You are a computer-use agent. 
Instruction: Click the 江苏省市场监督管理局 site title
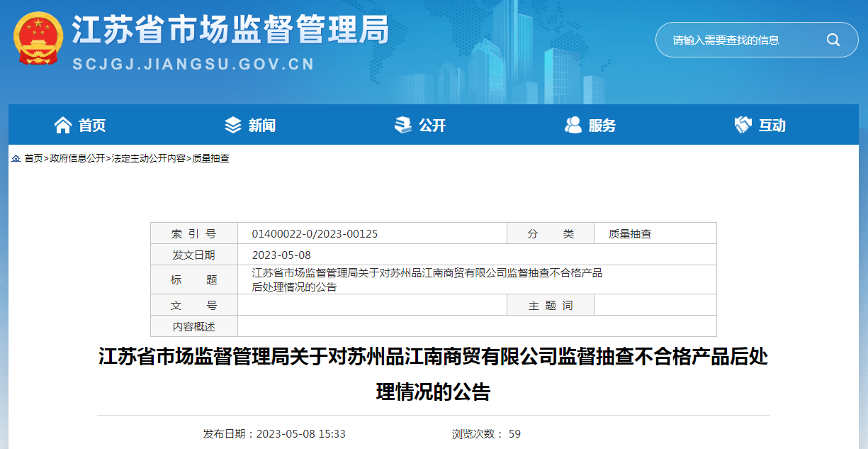[230, 30]
